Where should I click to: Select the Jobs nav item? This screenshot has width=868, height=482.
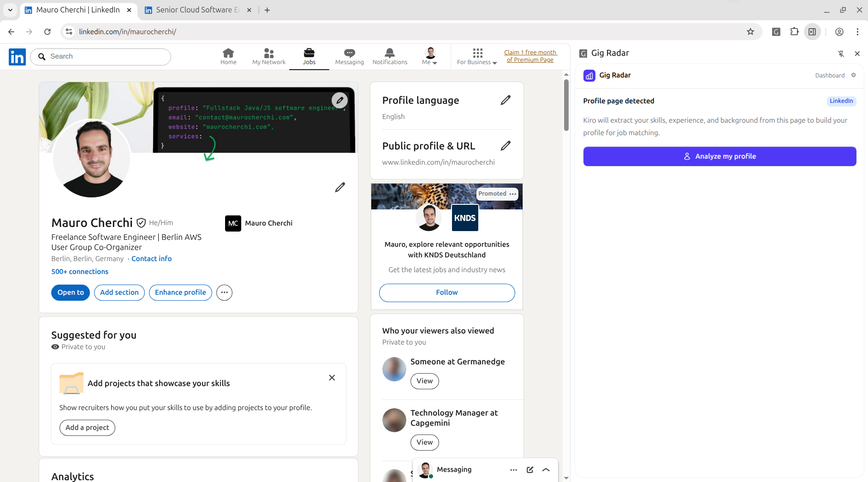pos(309,57)
